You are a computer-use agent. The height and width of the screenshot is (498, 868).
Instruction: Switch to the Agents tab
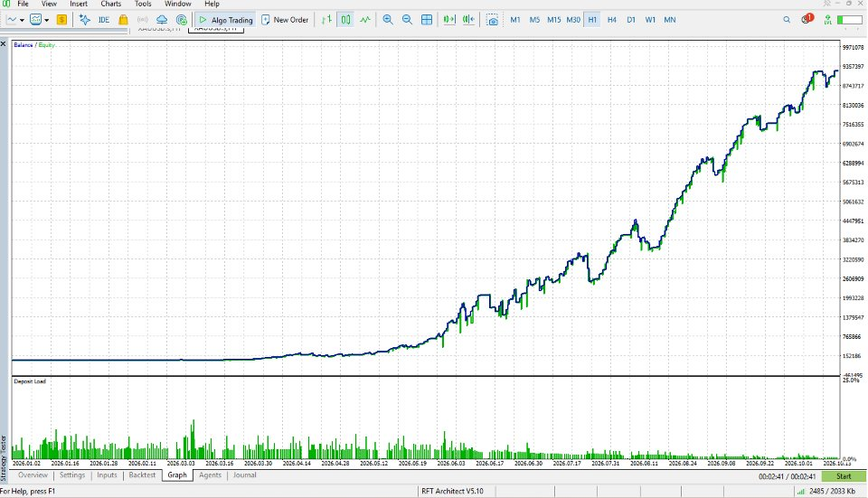[211, 475]
